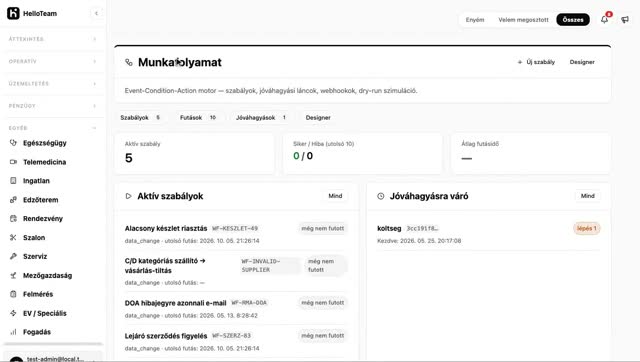The width and height of the screenshot is (640, 362).
Task: Click the Rendezvény calendar icon
Action: (x=13, y=218)
